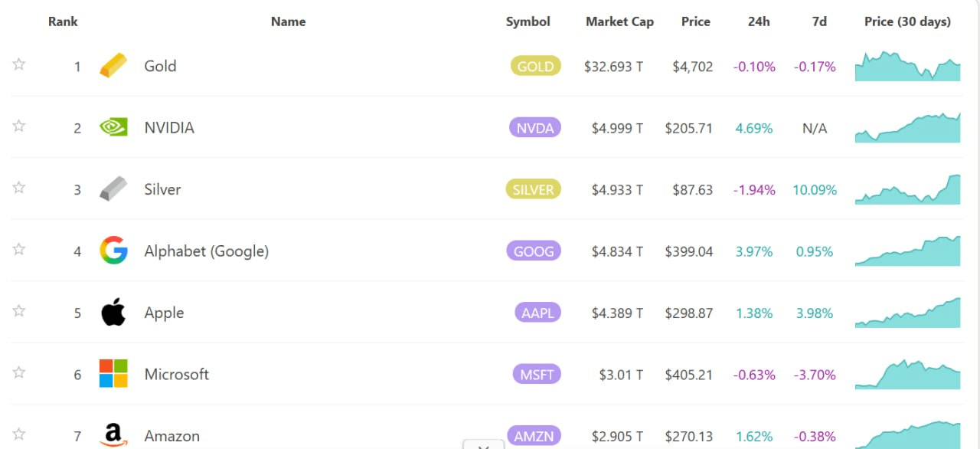
Task: Click the $4,702 Gold price
Action: coord(693,67)
